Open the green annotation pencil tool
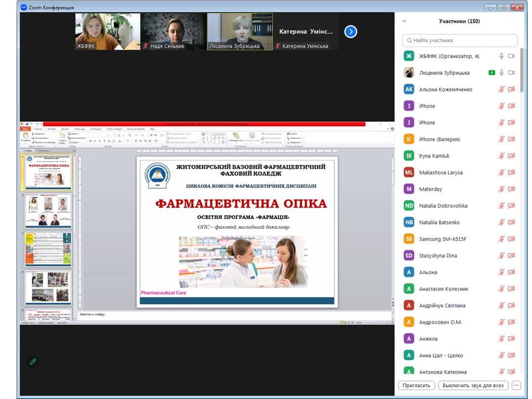 (x=33, y=361)
